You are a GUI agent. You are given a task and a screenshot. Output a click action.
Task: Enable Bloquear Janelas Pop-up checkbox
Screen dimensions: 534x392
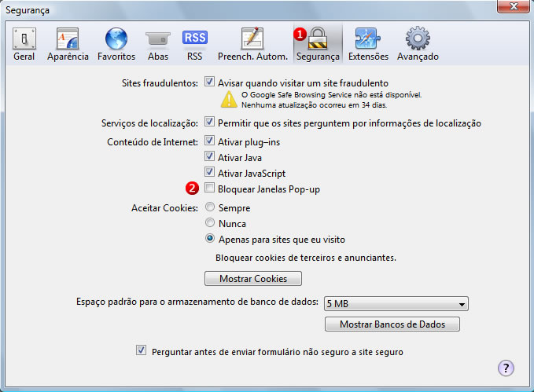point(210,189)
